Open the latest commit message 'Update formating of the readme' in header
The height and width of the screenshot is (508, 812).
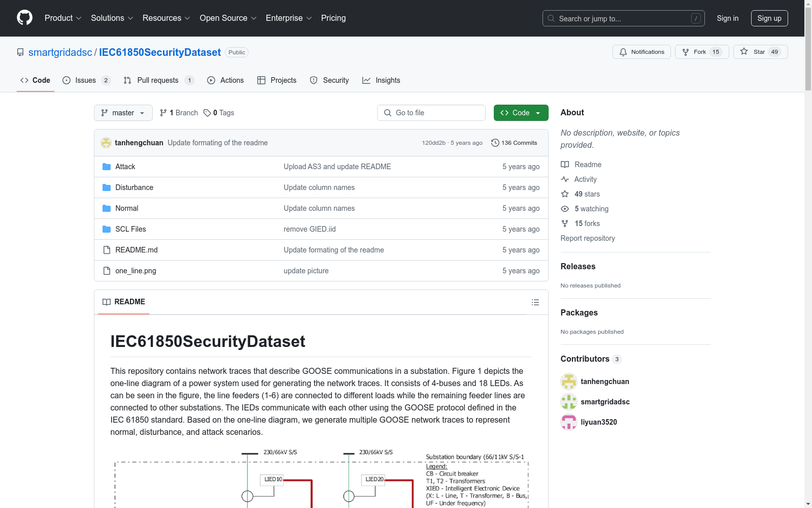[x=218, y=143]
